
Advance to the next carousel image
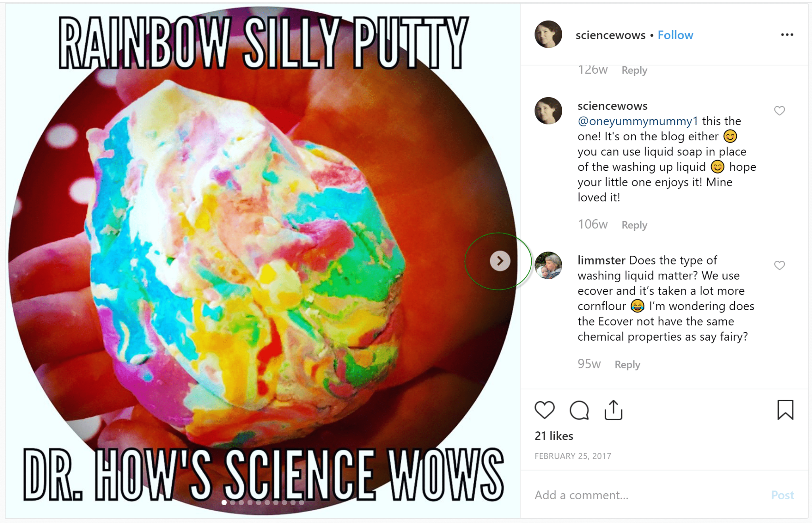point(500,261)
